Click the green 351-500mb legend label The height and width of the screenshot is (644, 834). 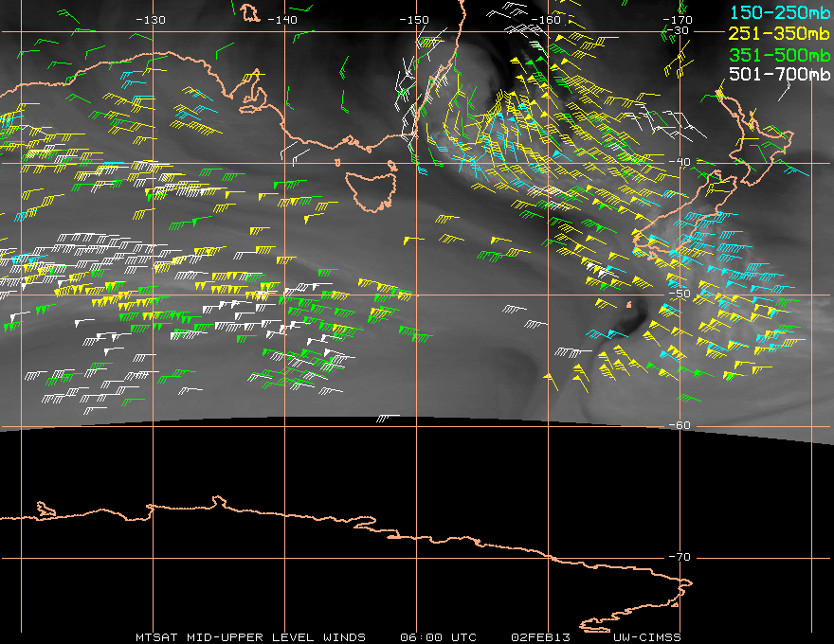point(779,55)
